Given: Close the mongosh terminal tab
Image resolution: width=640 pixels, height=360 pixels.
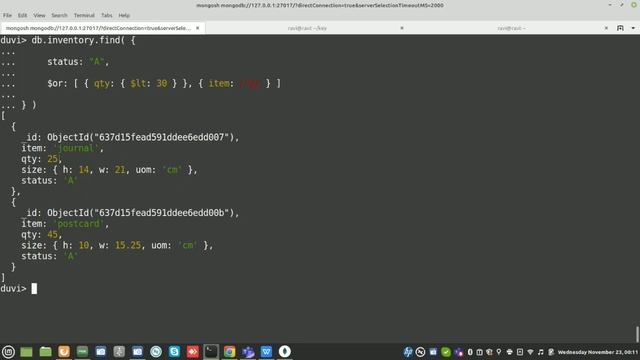Looking at the screenshot, I should pyautogui.click(x=198, y=28).
